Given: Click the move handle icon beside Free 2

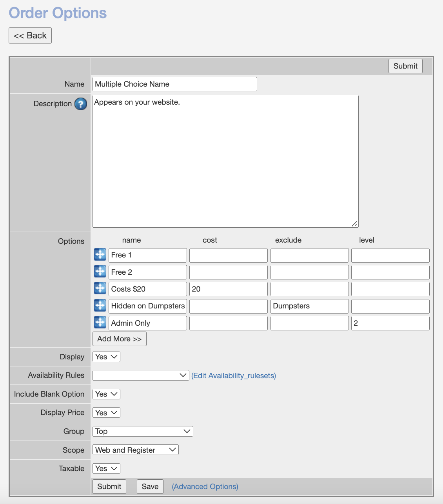Looking at the screenshot, I should pos(100,271).
